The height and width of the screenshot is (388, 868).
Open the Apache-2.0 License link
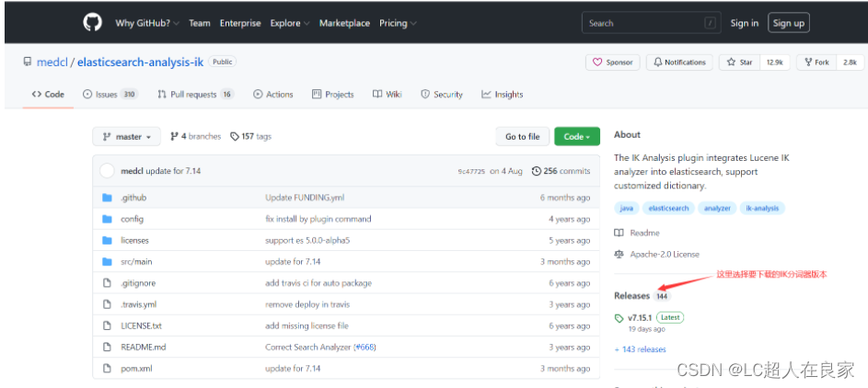pos(665,255)
